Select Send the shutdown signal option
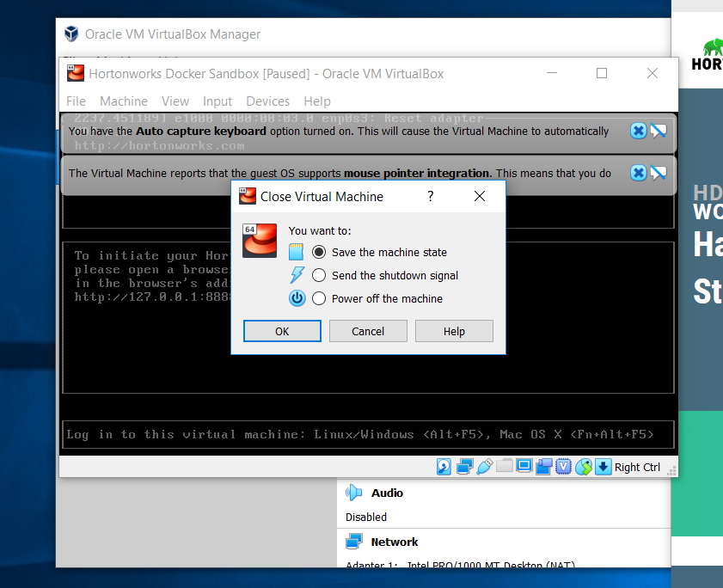Viewport: 723px width, 588px height. pos(385,275)
